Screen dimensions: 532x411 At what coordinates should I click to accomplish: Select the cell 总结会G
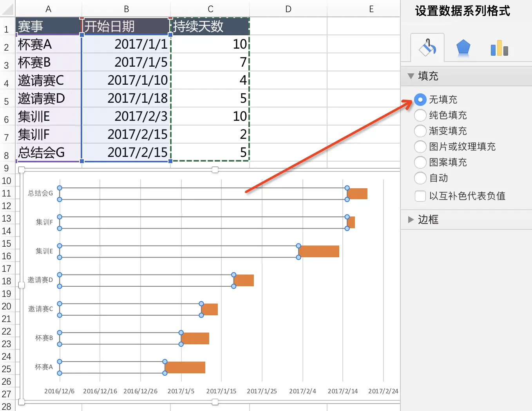pyautogui.click(x=49, y=152)
